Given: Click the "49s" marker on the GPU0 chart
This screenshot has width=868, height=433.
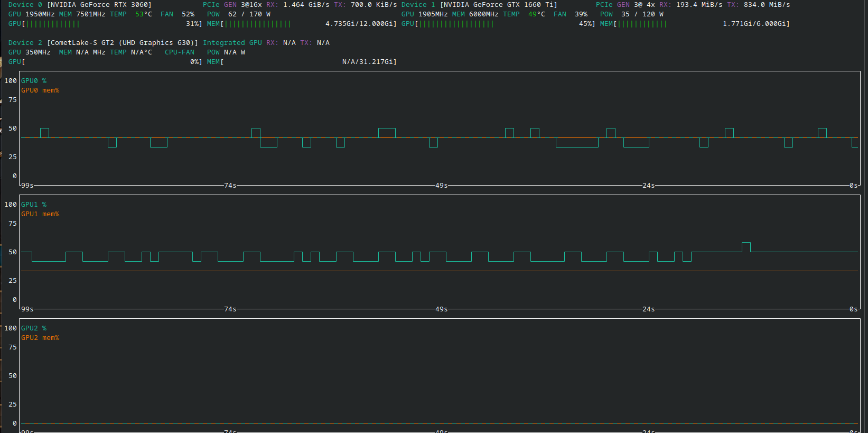Looking at the screenshot, I should pos(442,186).
